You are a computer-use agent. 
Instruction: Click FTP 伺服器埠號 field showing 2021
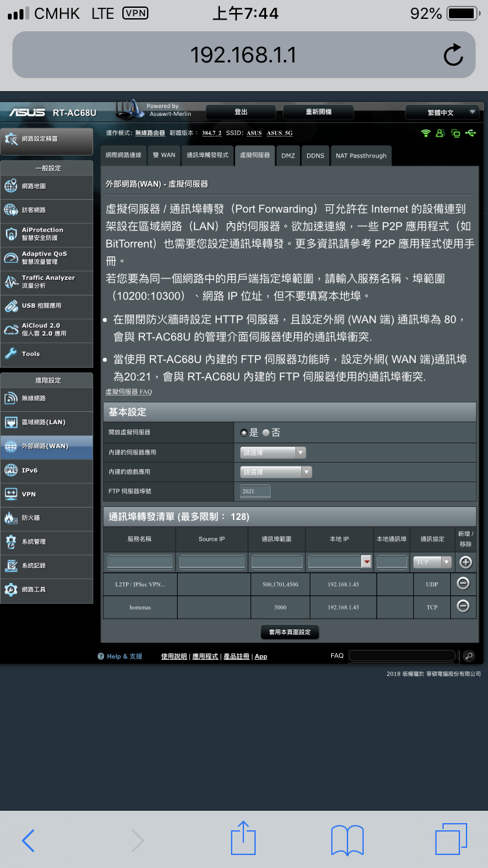click(255, 491)
